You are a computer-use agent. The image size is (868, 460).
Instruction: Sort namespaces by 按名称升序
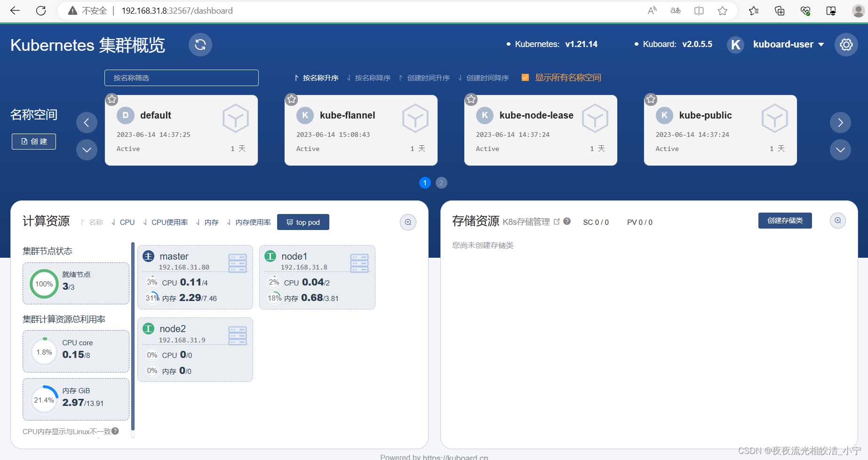[316, 78]
